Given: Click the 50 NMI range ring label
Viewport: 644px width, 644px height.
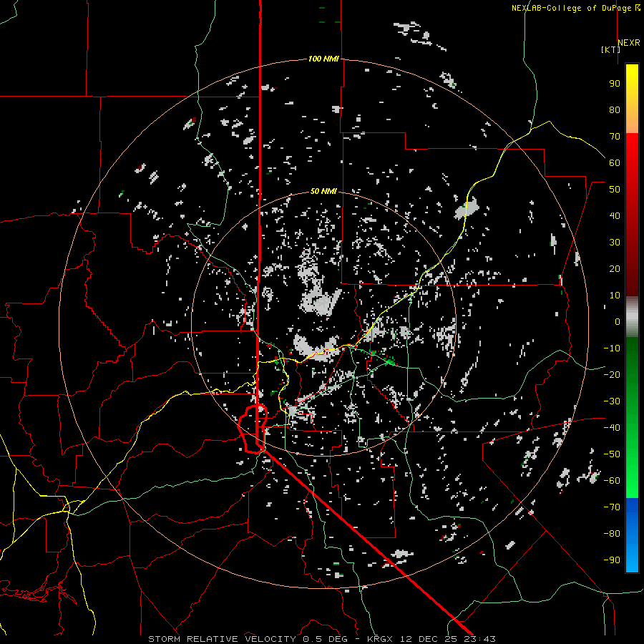Looking at the screenshot, I should pyautogui.click(x=323, y=191).
